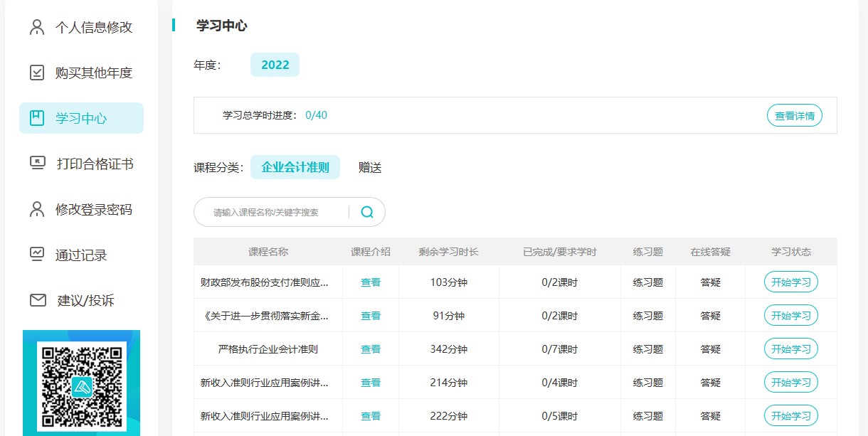Viewport: 868px width, 436px height.
Task: Open 查看详情 for total study progress
Action: pos(794,115)
